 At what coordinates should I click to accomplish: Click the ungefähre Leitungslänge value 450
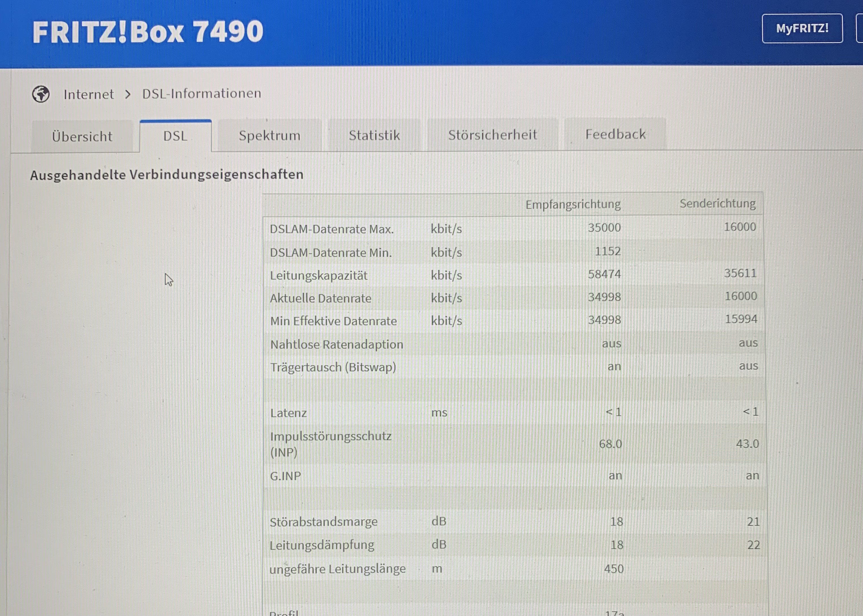tap(613, 569)
